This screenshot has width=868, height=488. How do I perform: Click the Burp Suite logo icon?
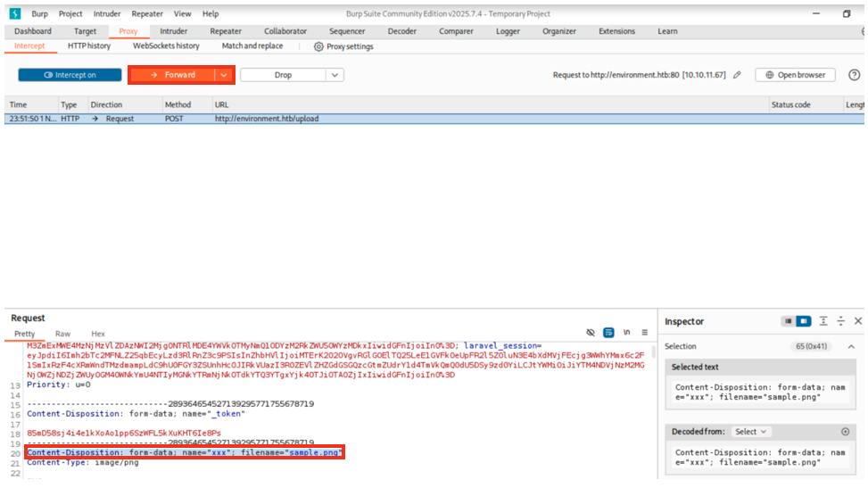point(15,14)
